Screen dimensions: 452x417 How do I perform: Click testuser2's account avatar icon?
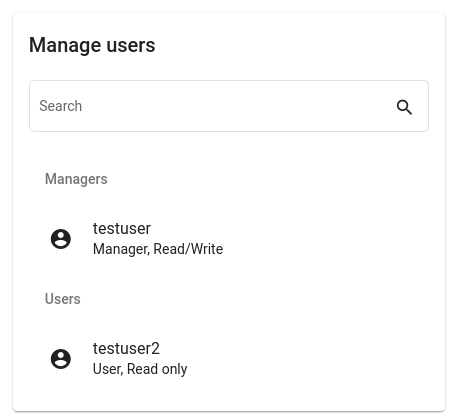tap(61, 359)
